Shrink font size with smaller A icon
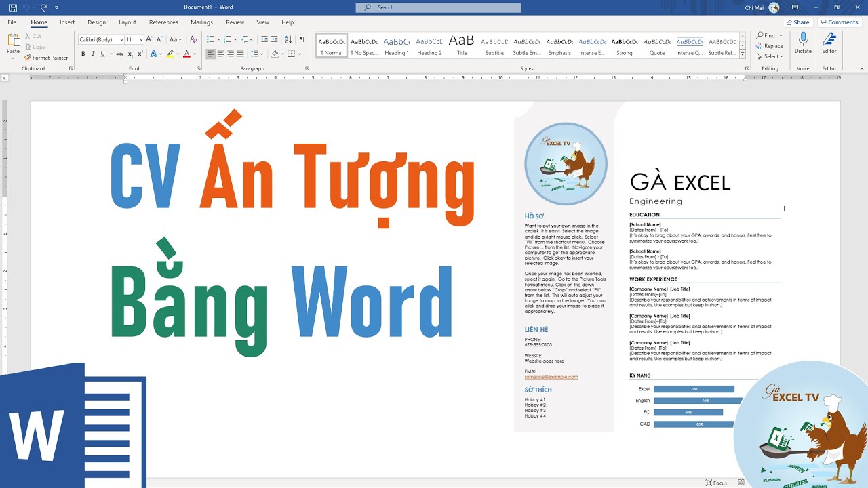868x488 pixels. click(160, 40)
